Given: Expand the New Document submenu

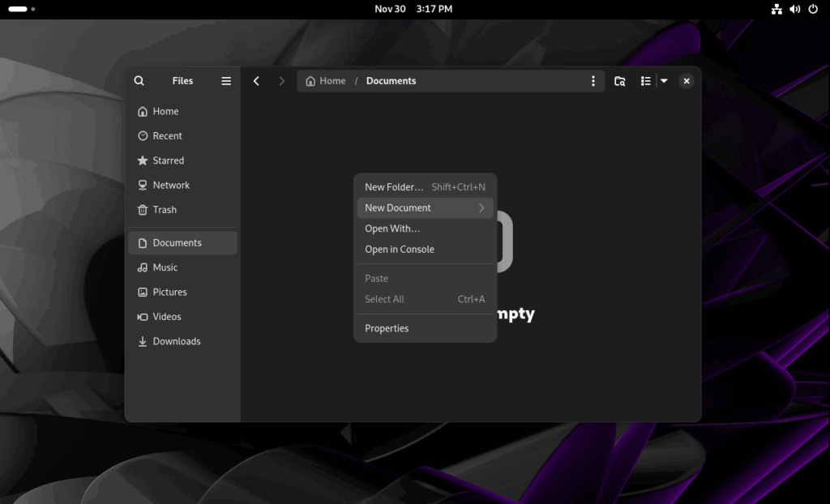Looking at the screenshot, I should 425,208.
